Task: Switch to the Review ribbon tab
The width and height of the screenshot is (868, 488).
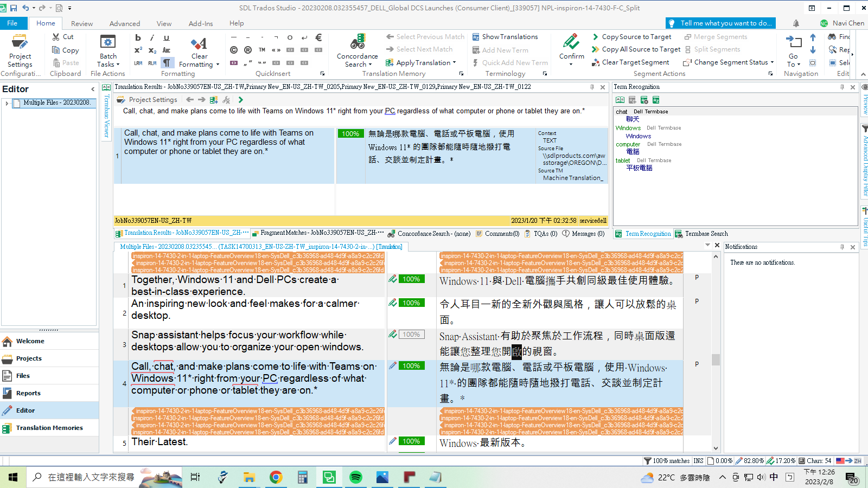Action: tap(82, 23)
